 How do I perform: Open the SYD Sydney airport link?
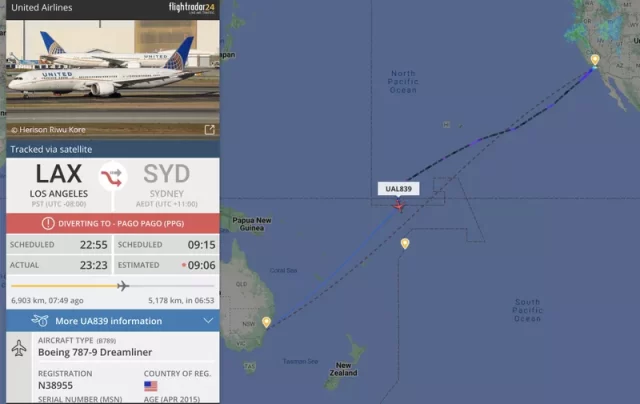coord(167,184)
